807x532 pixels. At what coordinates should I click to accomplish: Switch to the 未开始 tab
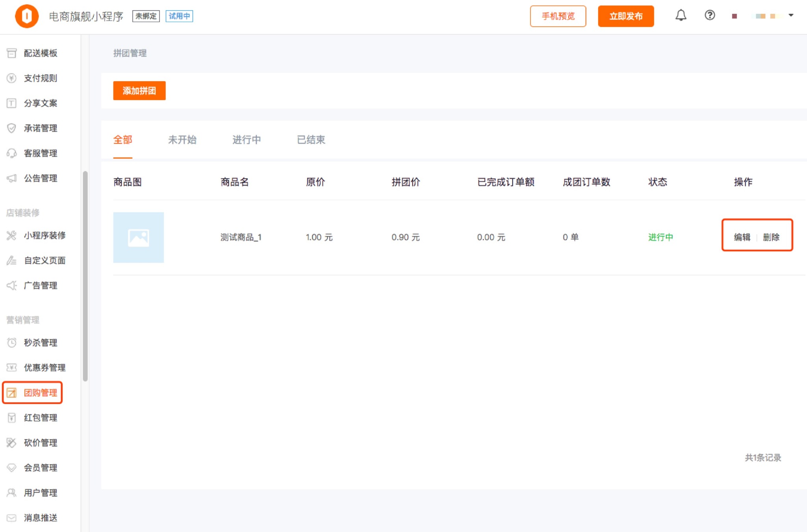click(182, 140)
